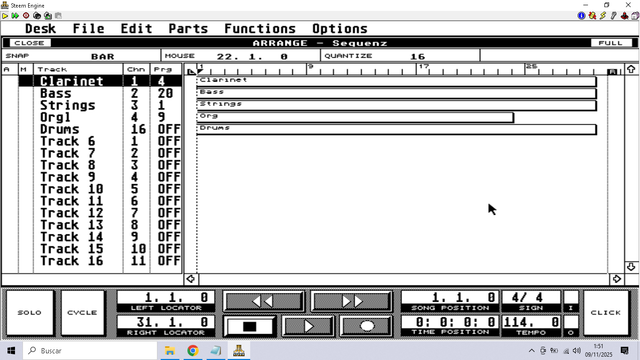Open the disk manager icon
The image size is (640, 360).
tap(635, 16)
